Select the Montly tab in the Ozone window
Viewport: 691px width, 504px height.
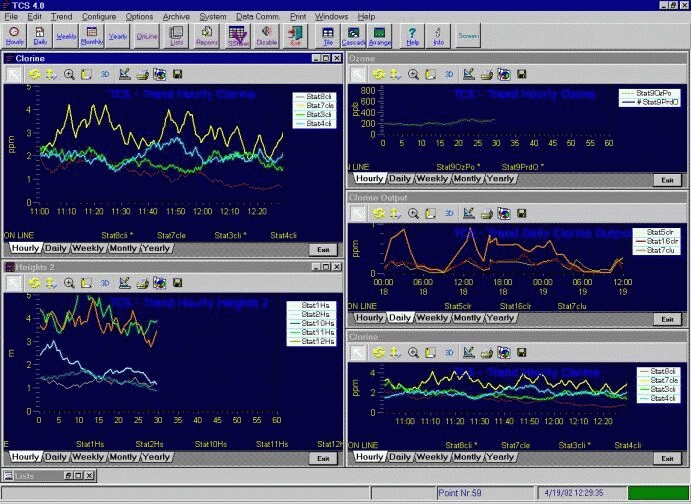(x=467, y=178)
